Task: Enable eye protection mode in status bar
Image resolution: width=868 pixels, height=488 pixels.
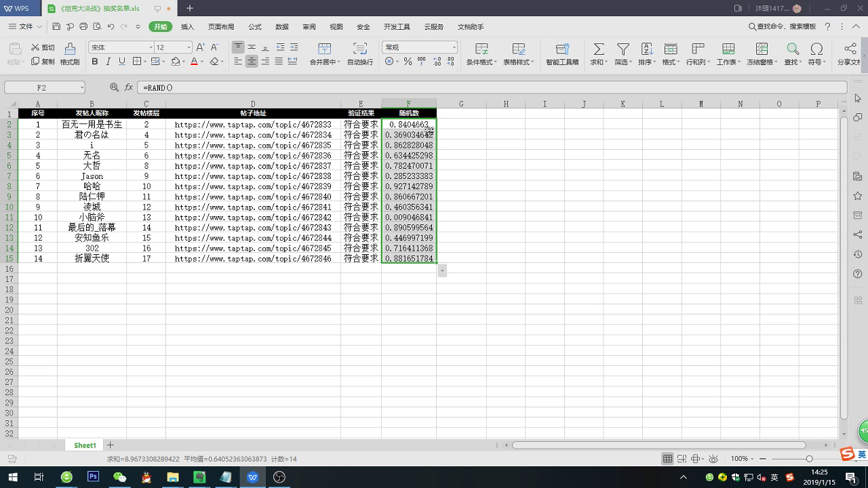Action: 713,459
